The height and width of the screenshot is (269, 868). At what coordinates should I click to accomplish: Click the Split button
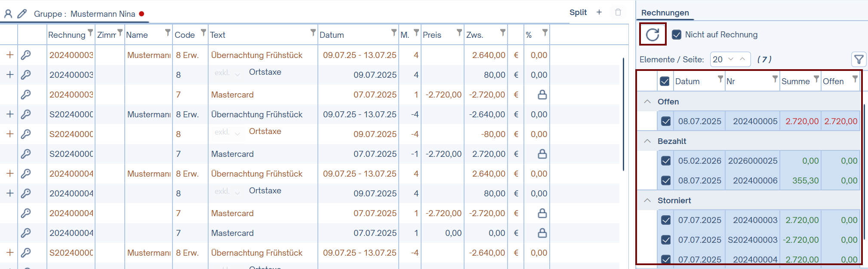[578, 12]
